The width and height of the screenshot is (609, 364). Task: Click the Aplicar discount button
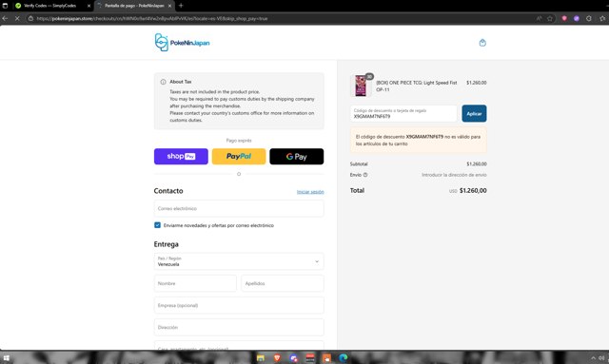point(474,113)
